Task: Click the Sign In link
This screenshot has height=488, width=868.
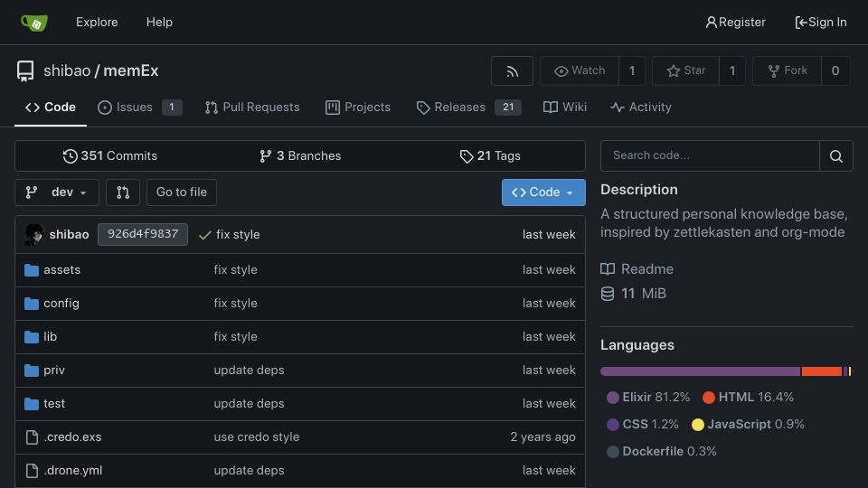Action: (820, 22)
